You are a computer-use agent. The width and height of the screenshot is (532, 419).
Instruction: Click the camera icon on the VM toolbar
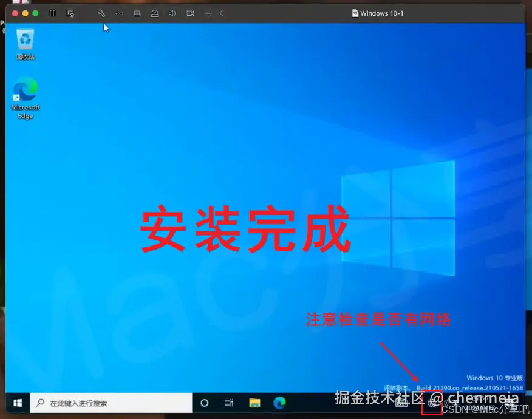[x=190, y=13]
